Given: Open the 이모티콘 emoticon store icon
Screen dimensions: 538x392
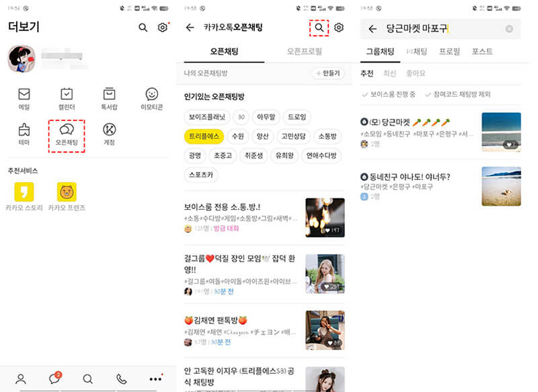Looking at the screenshot, I should point(151,94).
